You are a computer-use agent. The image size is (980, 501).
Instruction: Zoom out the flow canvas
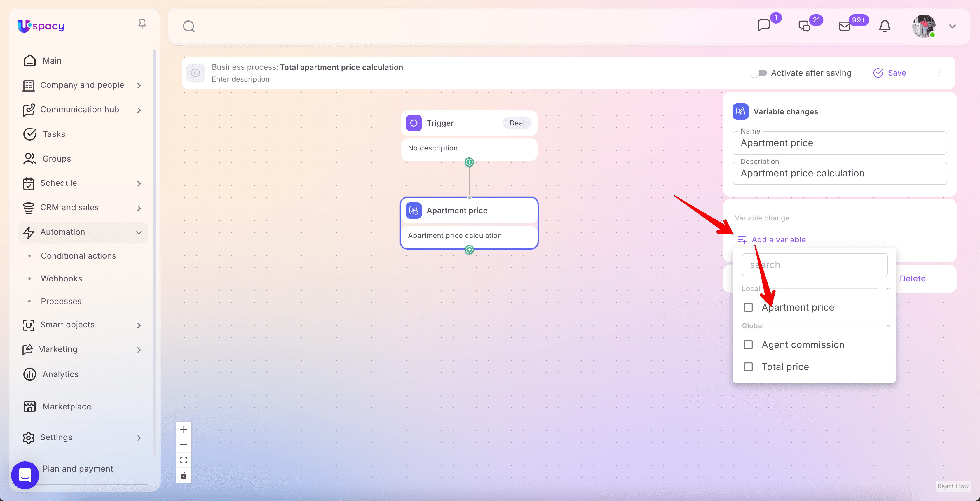(x=184, y=445)
